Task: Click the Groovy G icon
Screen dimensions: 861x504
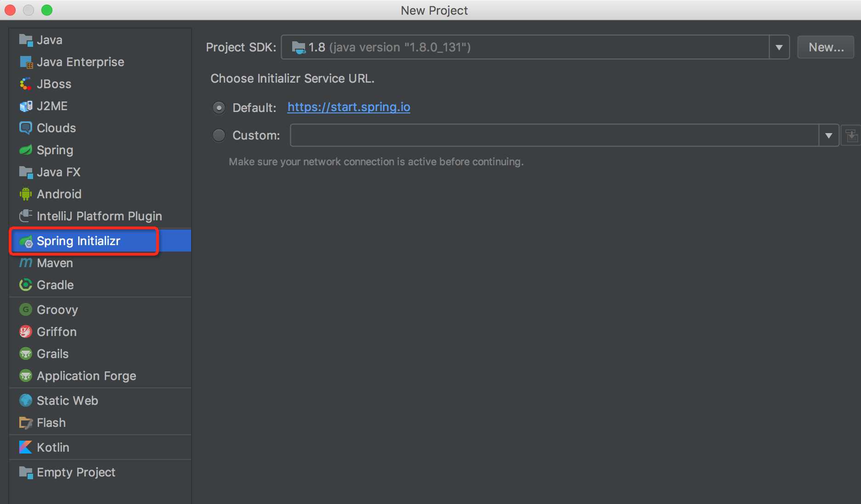Action: coord(26,310)
